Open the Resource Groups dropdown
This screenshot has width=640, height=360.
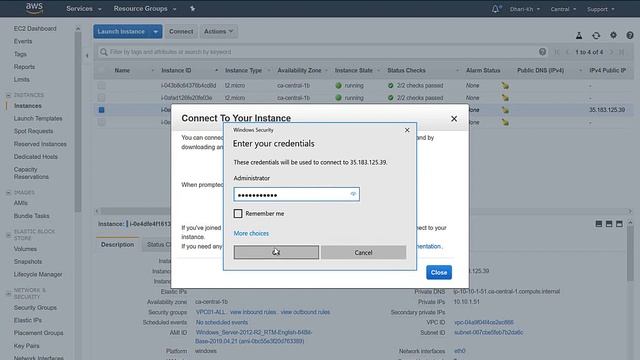(x=145, y=9)
